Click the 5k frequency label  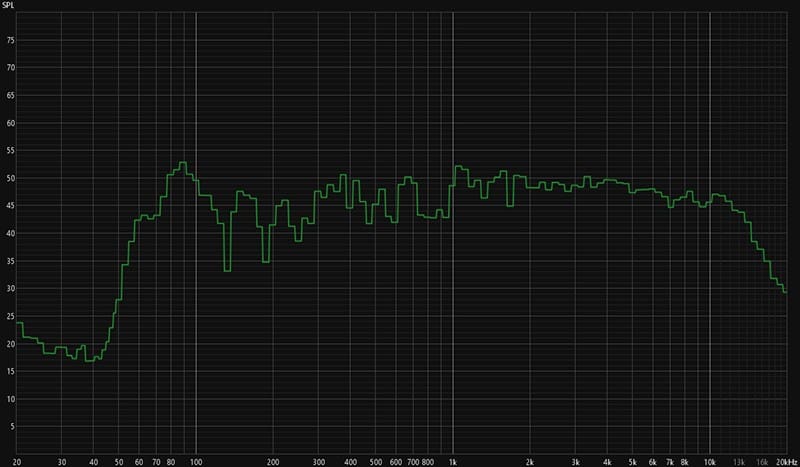point(633,462)
